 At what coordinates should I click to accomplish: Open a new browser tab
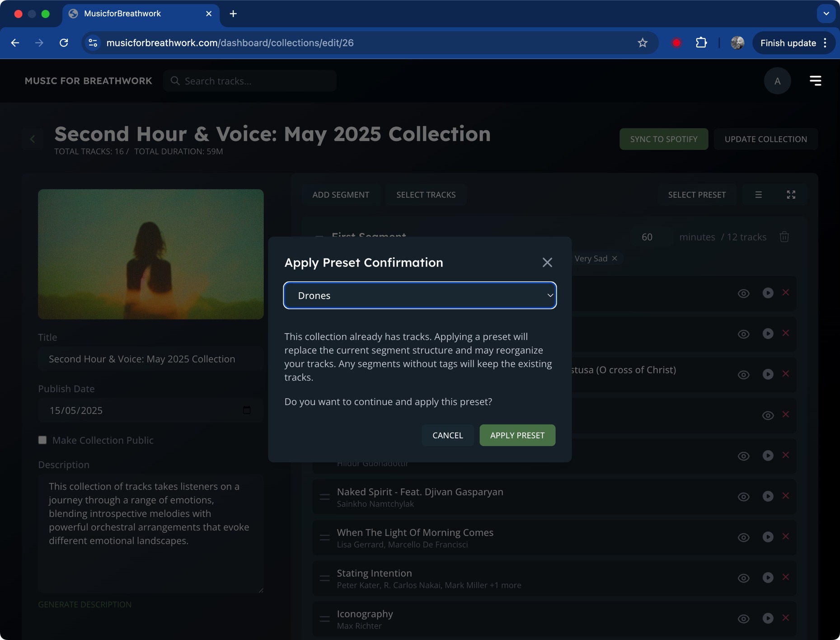point(233,14)
